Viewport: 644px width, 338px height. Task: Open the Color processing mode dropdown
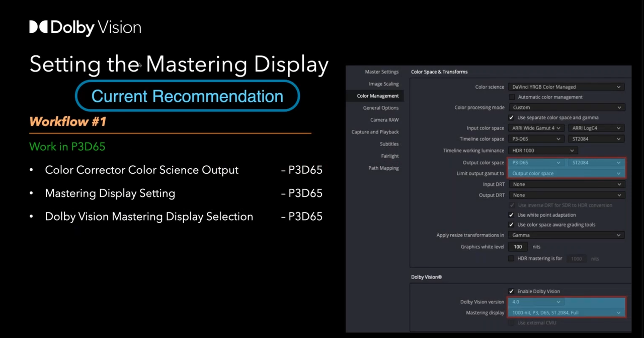click(566, 107)
